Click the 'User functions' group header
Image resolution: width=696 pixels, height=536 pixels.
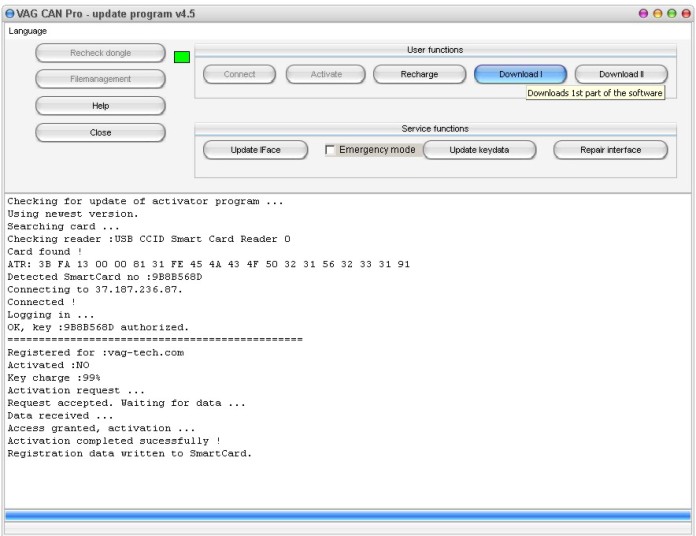coord(435,50)
